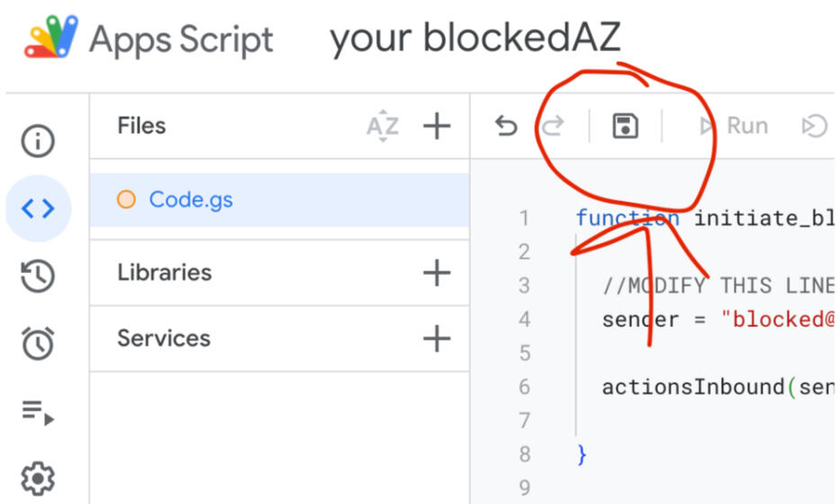
Task: Click the Debug icon next to Run
Action: [814, 127]
